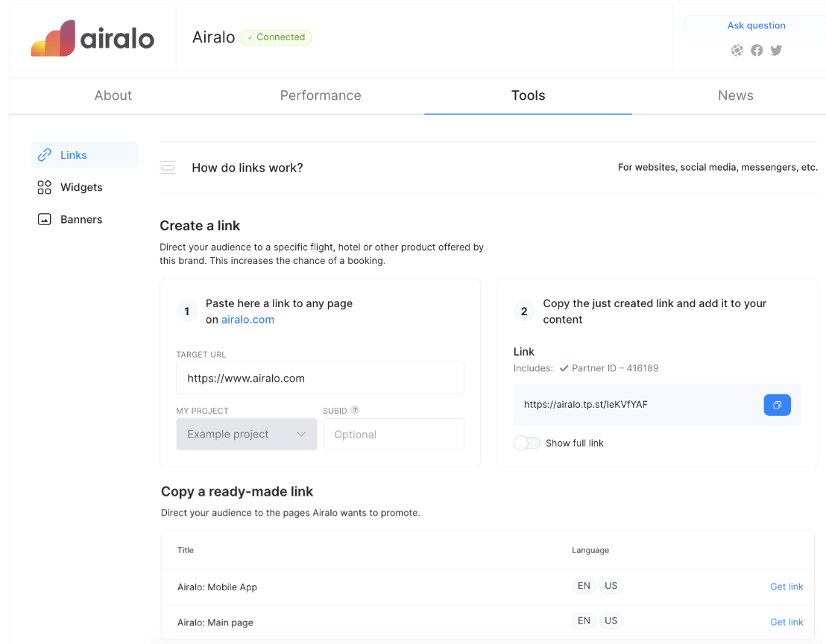
Task: Click the US tag in Mobile App row
Action: pyautogui.click(x=611, y=586)
